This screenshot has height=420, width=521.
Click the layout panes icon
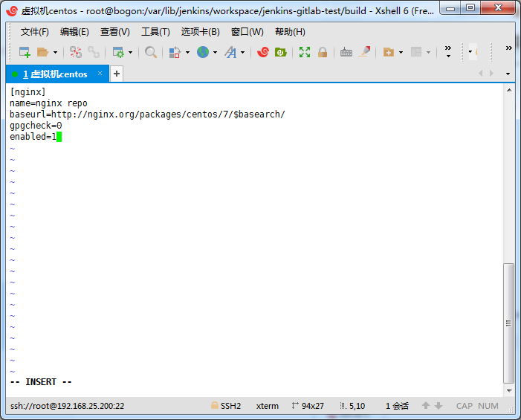pos(416,52)
